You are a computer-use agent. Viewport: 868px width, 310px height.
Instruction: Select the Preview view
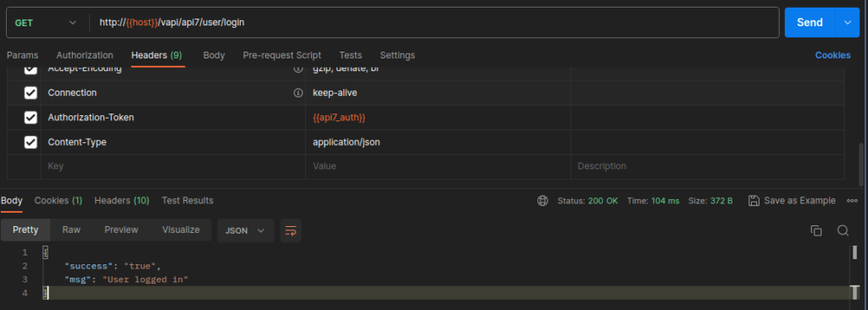pos(121,230)
